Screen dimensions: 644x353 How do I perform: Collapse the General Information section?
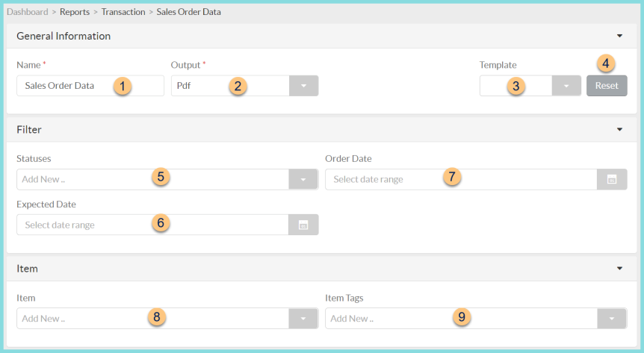pos(619,36)
